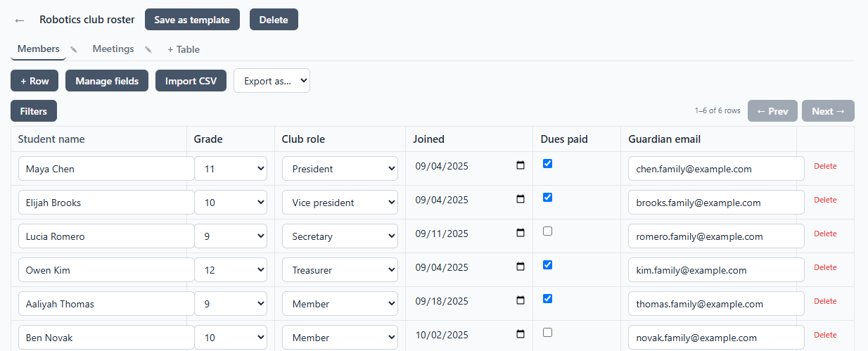This screenshot has width=868, height=351.
Task: Go to next page with Next
Action: [x=828, y=111]
